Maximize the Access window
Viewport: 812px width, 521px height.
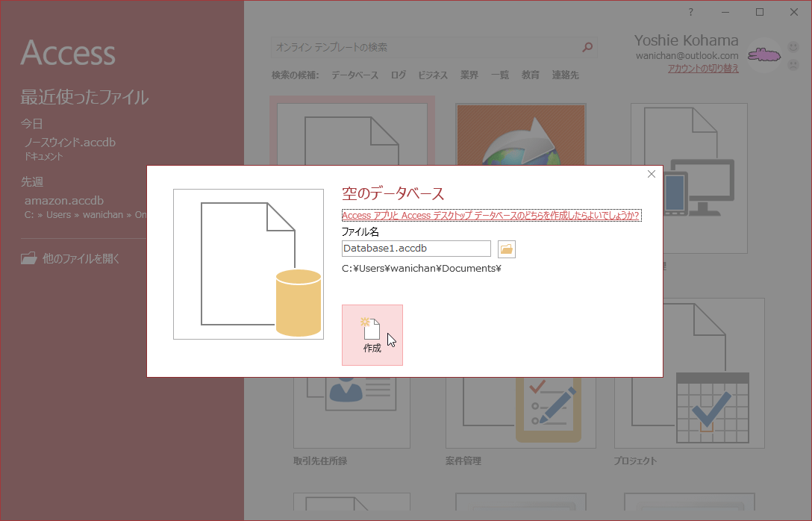click(x=760, y=12)
